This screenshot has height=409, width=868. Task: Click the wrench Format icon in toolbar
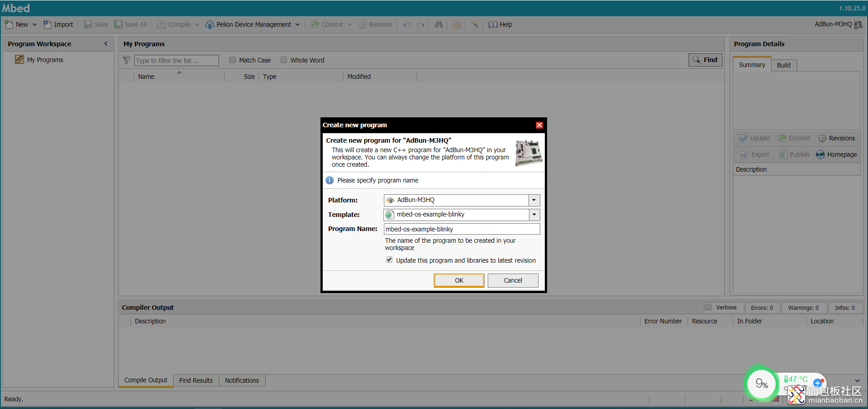[x=475, y=24]
